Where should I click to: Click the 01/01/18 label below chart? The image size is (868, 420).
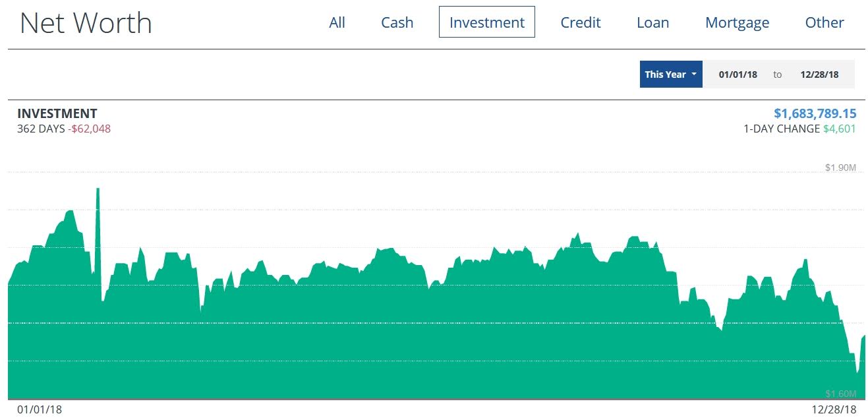pos(40,410)
